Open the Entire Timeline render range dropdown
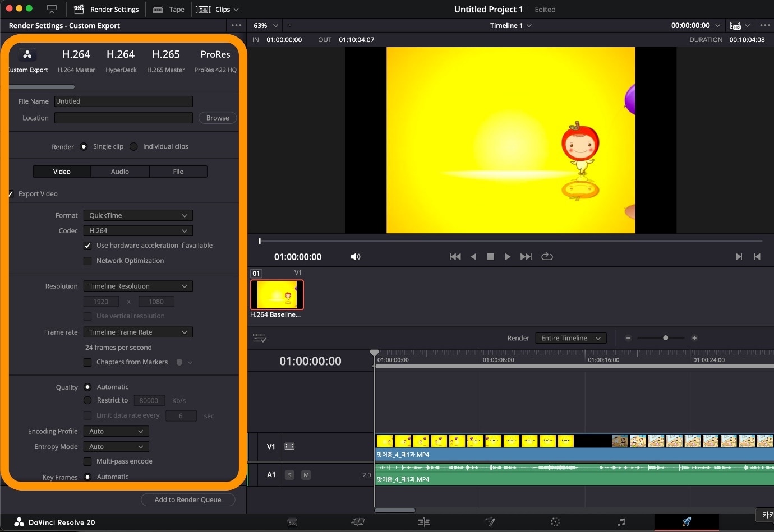Viewport: 774px width, 532px height. pyautogui.click(x=570, y=338)
